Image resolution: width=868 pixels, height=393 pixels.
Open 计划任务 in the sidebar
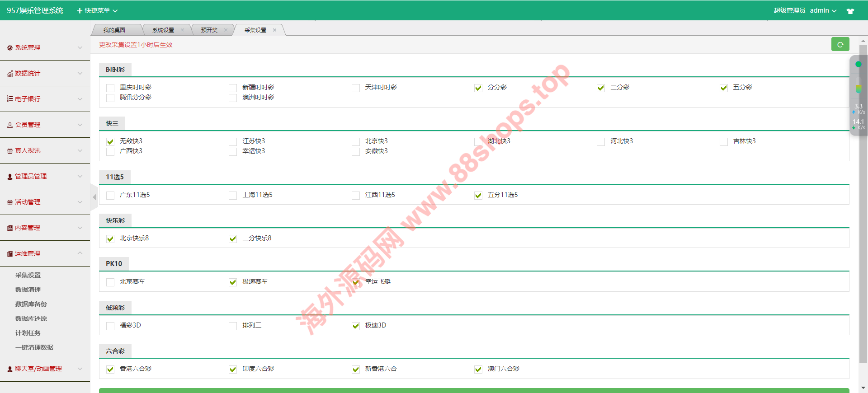click(x=28, y=333)
